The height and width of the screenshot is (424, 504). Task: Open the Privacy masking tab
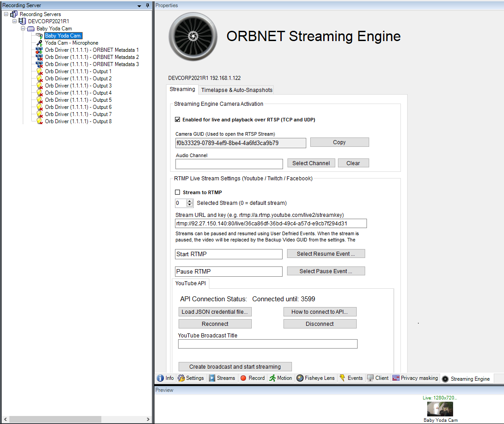[x=415, y=378]
